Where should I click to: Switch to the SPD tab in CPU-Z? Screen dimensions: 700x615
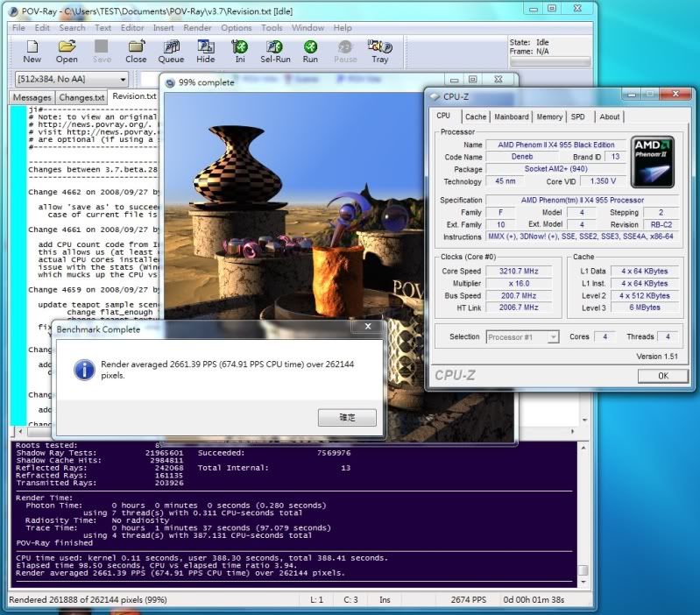pyautogui.click(x=578, y=117)
